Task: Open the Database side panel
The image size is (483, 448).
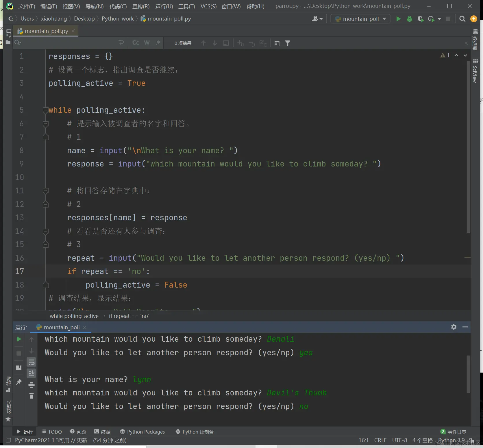Action: pyautogui.click(x=475, y=39)
